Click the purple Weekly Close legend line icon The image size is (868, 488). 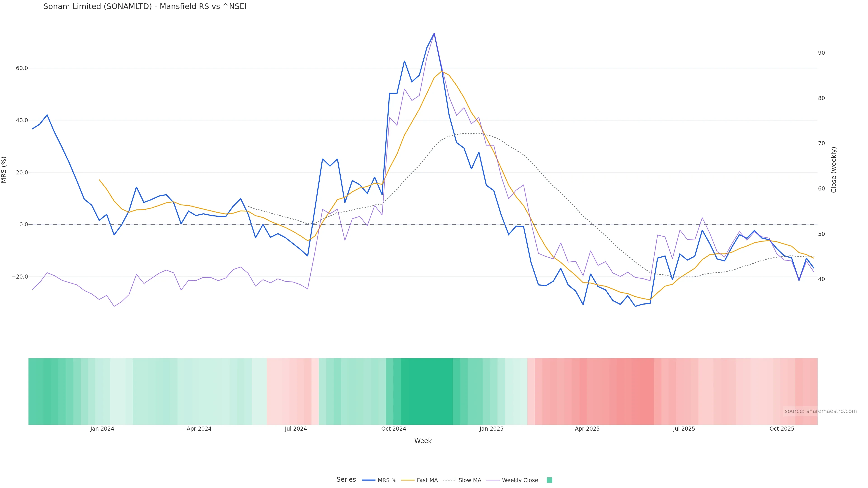click(493, 480)
